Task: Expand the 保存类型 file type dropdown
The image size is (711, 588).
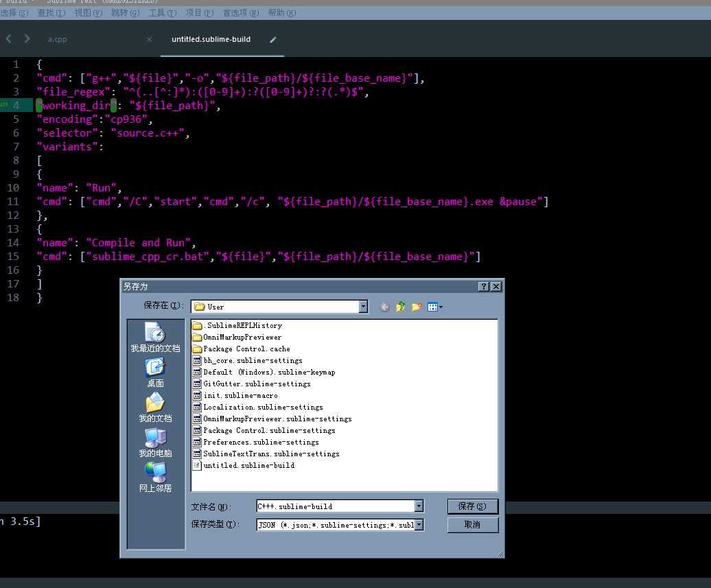Action: click(419, 525)
